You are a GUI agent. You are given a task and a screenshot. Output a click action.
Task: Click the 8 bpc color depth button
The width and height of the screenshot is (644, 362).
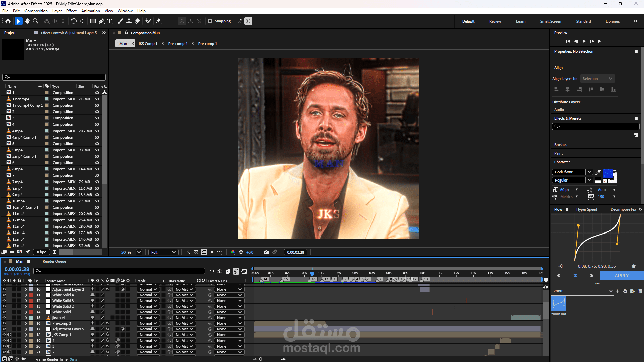[42, 252]
